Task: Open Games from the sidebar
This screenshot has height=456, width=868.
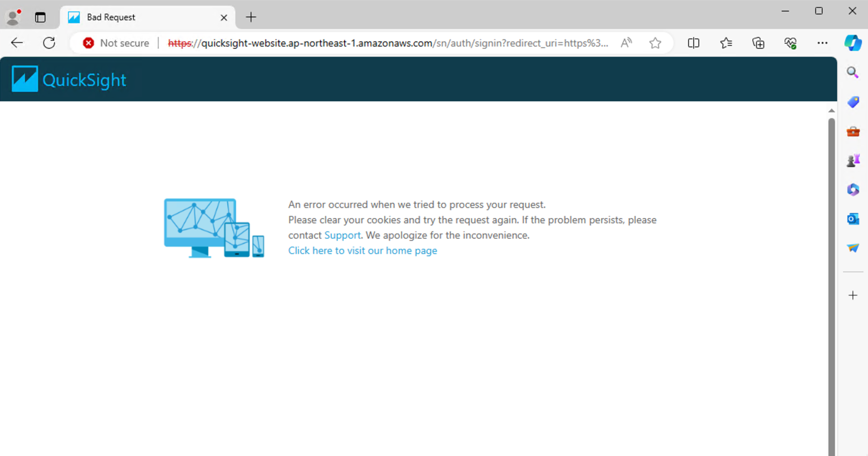Action: [x=853, y=160]
